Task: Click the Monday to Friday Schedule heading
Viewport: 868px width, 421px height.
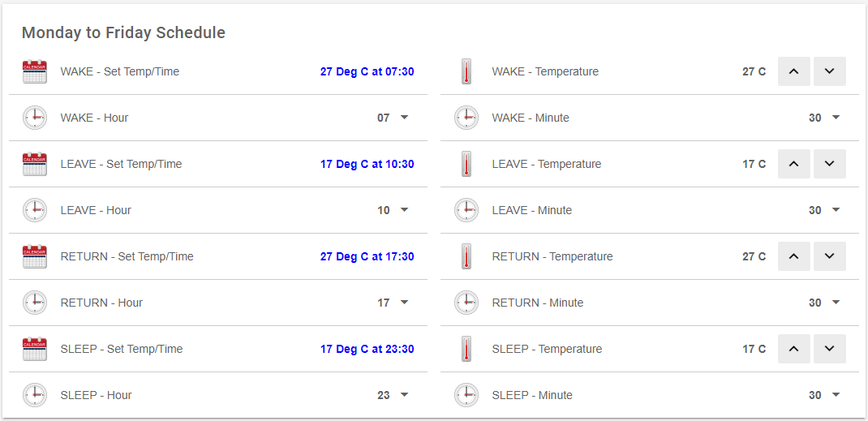Action: click(123, 32)
